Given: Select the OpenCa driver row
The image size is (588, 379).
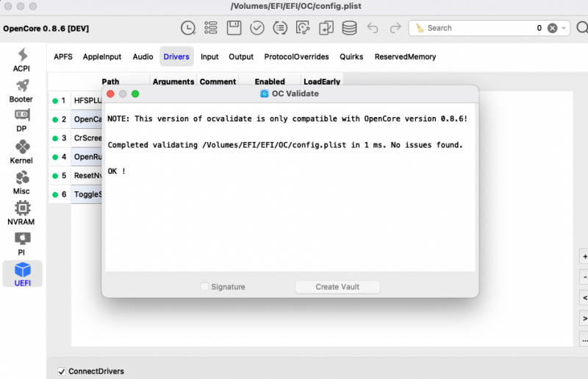Looking at the screenshot, I should [x=87, y=119].
